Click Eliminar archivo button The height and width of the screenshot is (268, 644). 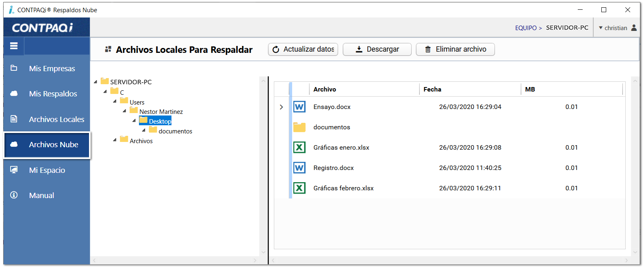point(455,49)
